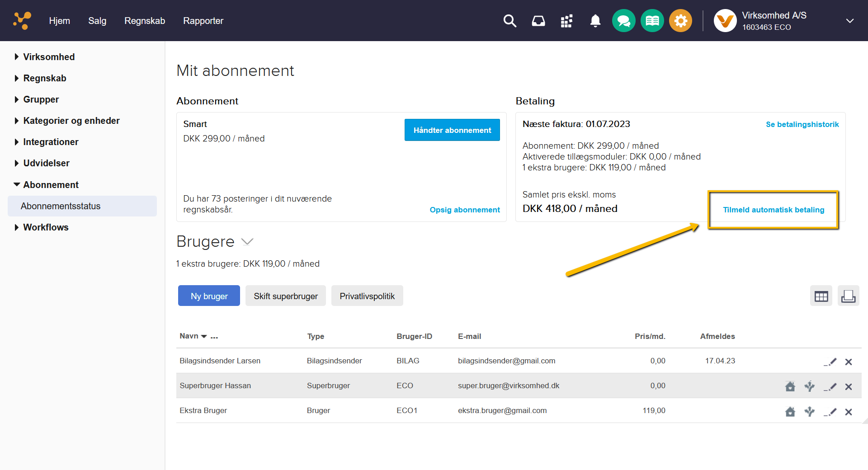Open the Regnskab top menu
This screenshot has height=470, width=868.
point(145,21)
